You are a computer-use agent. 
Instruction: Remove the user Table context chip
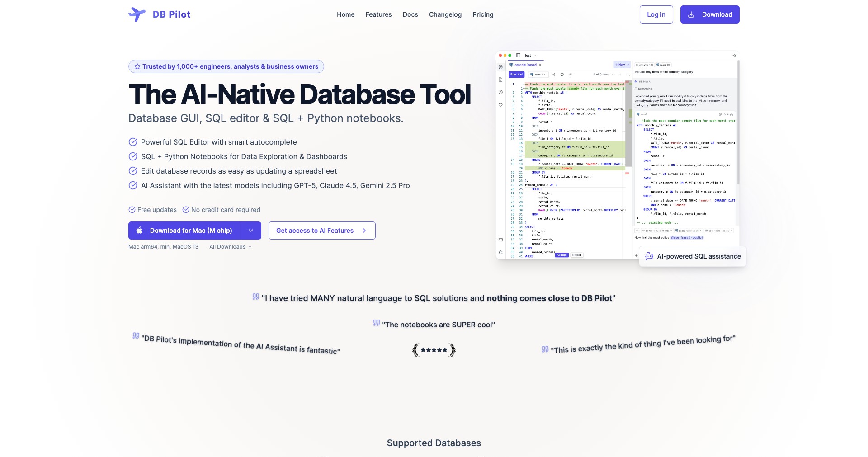pos(731,231)
